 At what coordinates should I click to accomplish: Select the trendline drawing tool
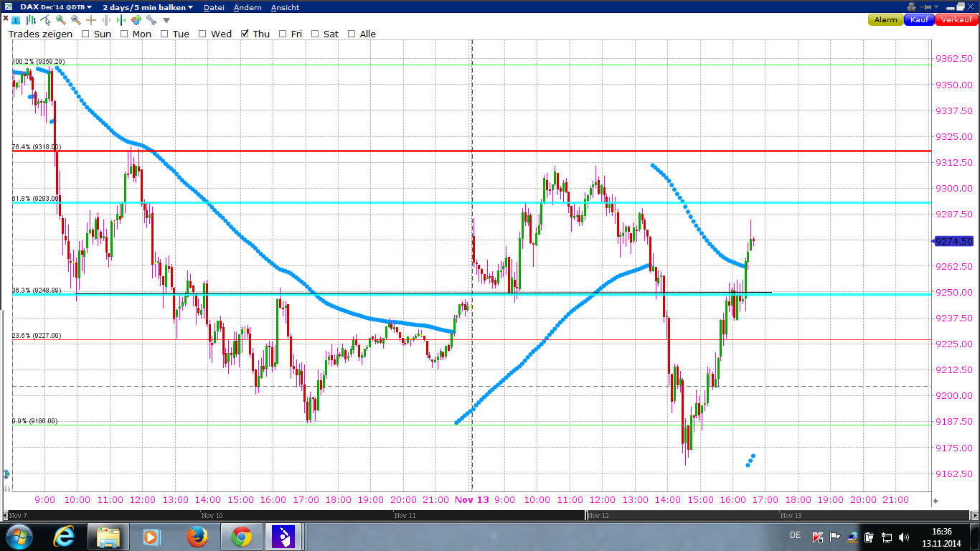46,20
